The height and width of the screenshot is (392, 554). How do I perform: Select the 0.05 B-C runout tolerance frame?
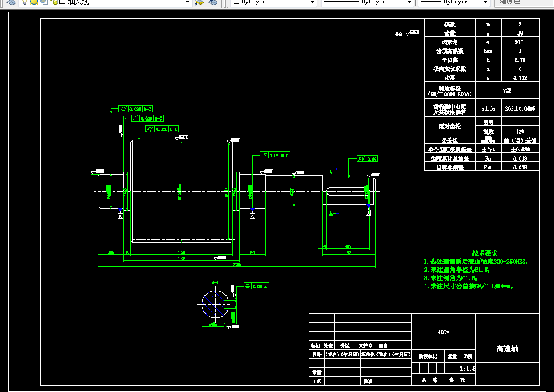pyautogui.click(x=275, y=155)
